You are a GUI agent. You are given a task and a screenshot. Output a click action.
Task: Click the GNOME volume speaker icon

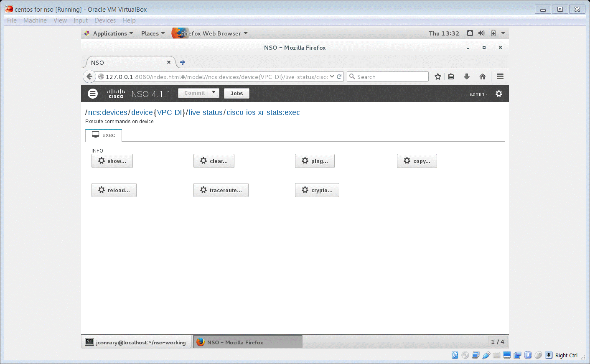[481, 33]
